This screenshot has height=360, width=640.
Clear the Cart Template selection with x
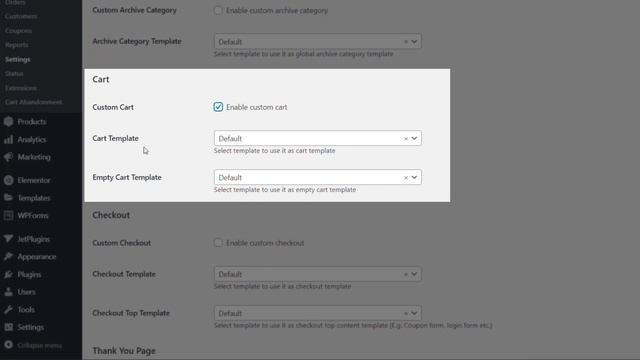pos(406,139)
